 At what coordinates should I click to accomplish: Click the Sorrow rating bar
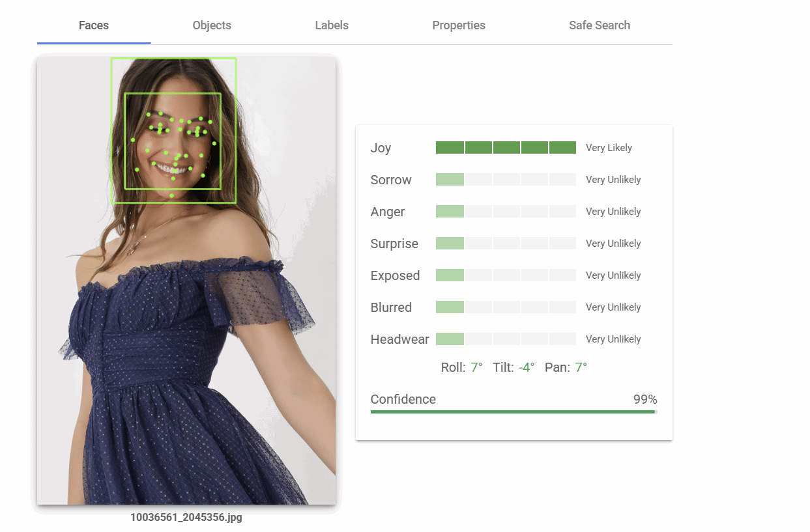(x=506, y=179)
